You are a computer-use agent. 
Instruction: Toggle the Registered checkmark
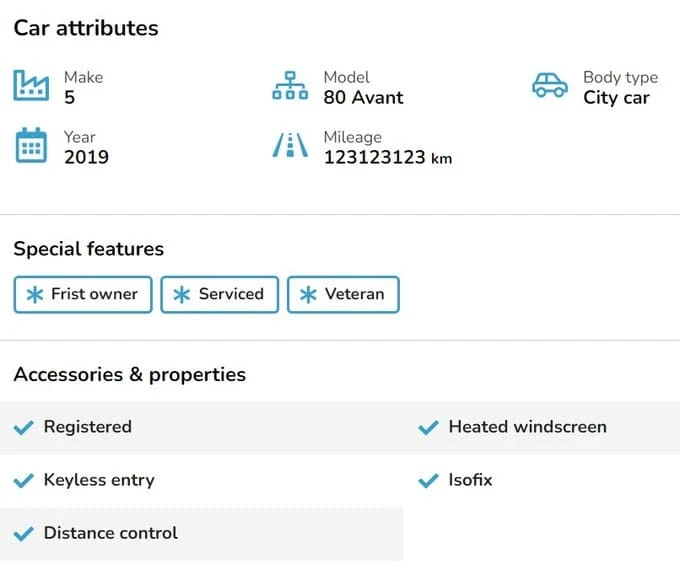tap(24, 428)
